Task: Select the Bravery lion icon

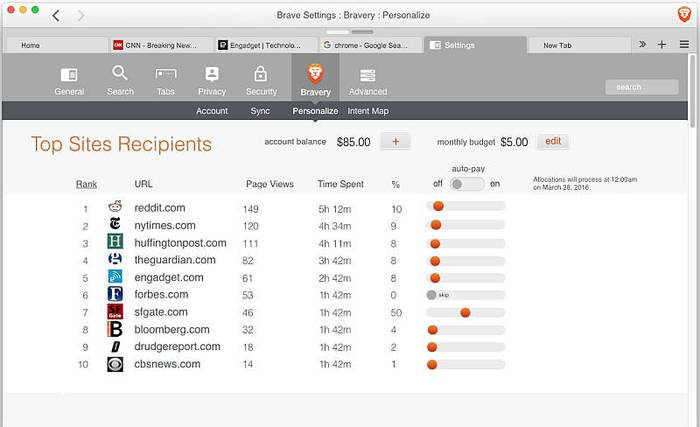Action: tap(315, 73)
